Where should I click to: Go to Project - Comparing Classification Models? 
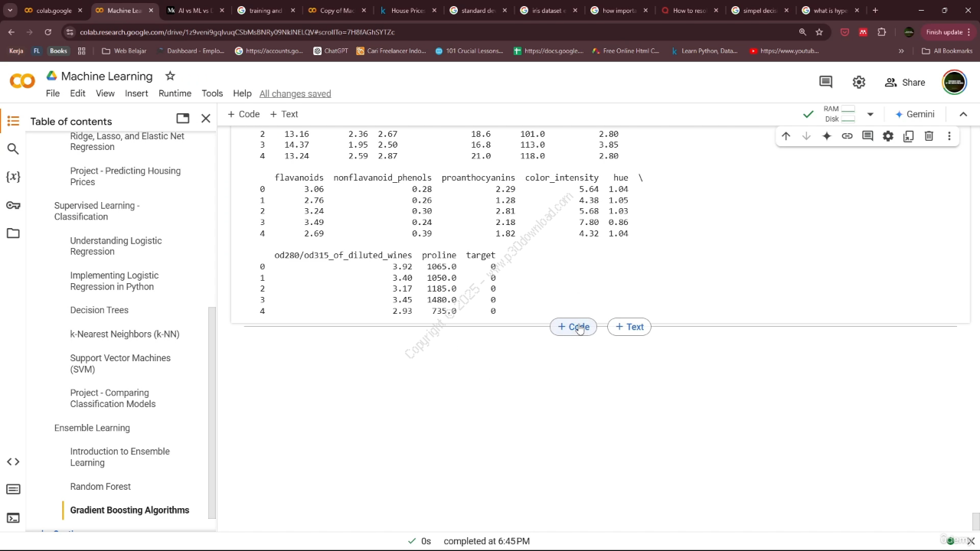click(x=113, y=398)
